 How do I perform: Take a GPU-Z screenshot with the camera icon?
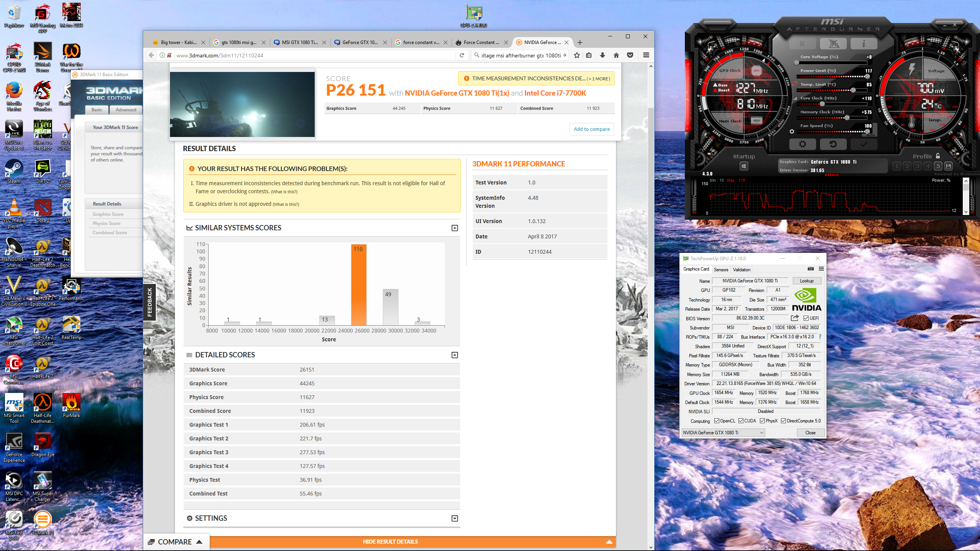coord(810,269)
